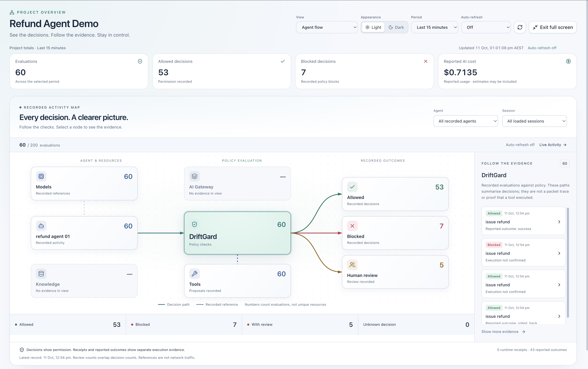Click the Auto-refresh off status text at top
588x369 pixels.
(x=542, y=48)
